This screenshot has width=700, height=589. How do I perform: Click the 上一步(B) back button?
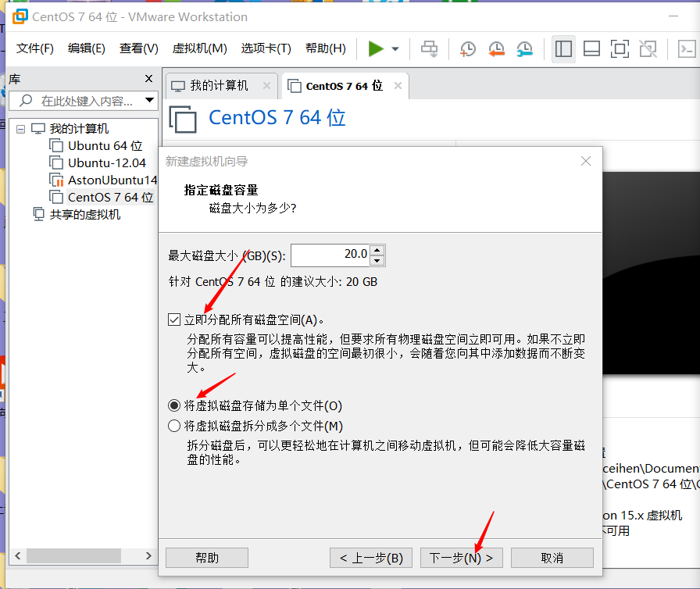pyautogui.click(x=371, y=558)
